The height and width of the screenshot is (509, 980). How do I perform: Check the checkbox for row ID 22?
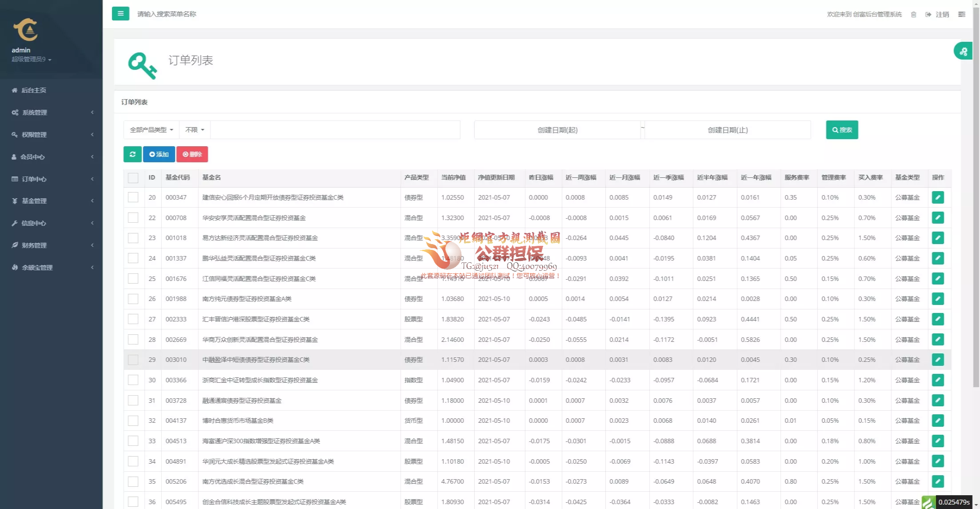click(133, 218)
